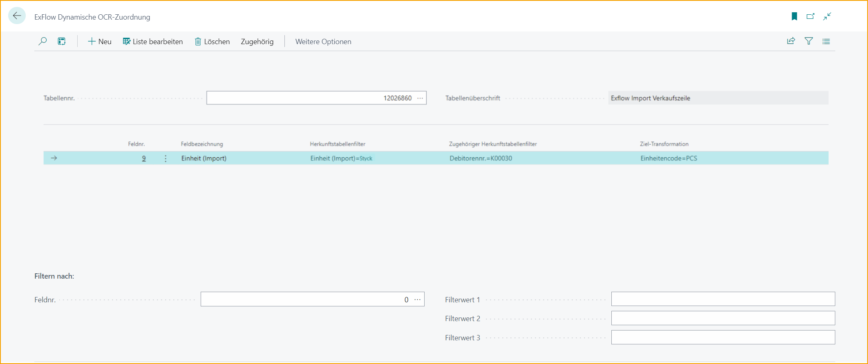Focus the Filterwert 2 input box

(723, 318)
